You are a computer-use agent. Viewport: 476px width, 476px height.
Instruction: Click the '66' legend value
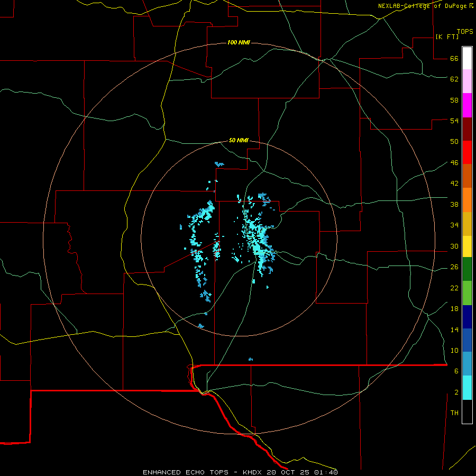point(454,58)
